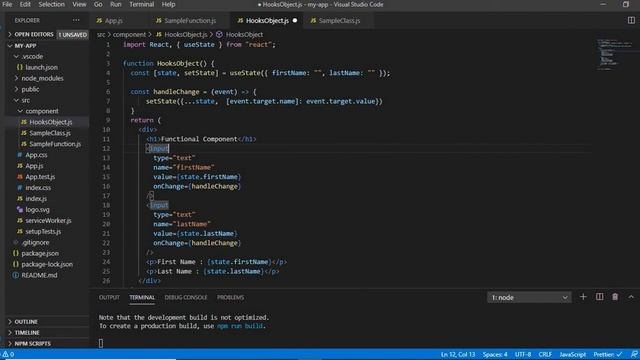Open App.css file
This screenshot has height=360, width=640.
(36, 155)
